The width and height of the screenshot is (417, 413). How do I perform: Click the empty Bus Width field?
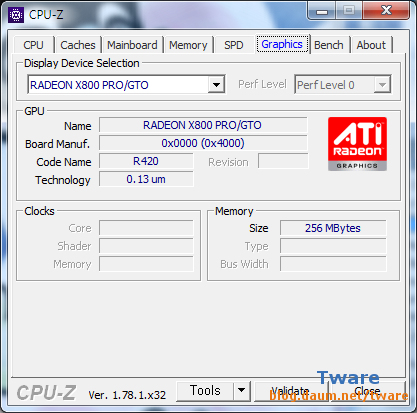tap(333, 264)
